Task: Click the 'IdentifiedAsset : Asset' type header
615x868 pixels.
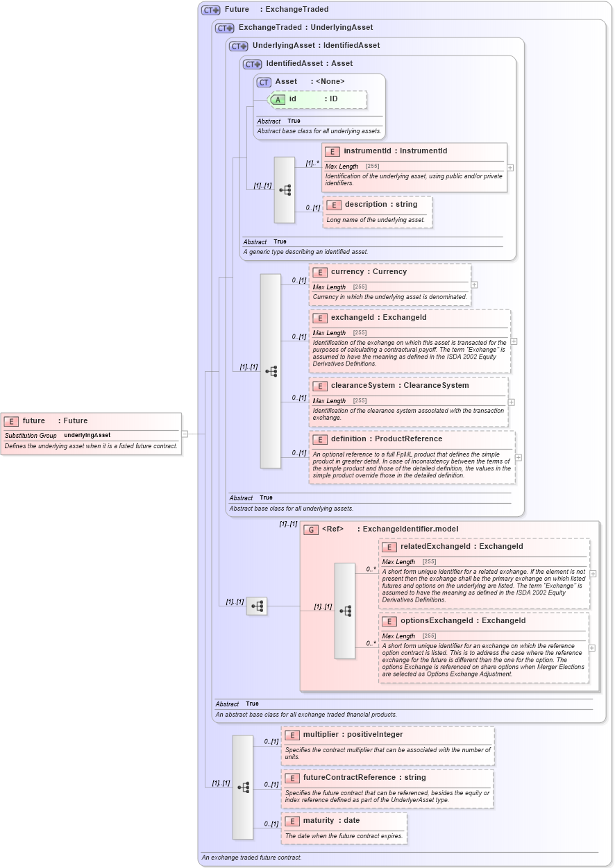Action: pyautogui.click(x=309, y=64)
